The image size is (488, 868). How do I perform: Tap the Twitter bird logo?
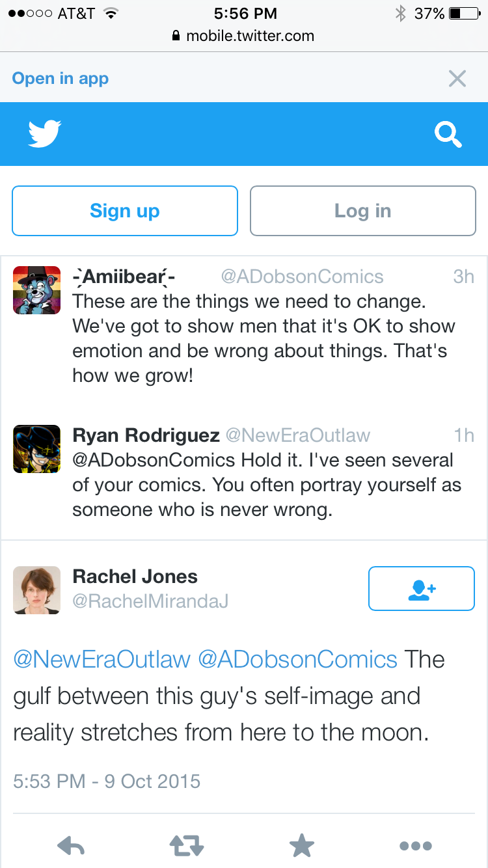tap(45, 134)
